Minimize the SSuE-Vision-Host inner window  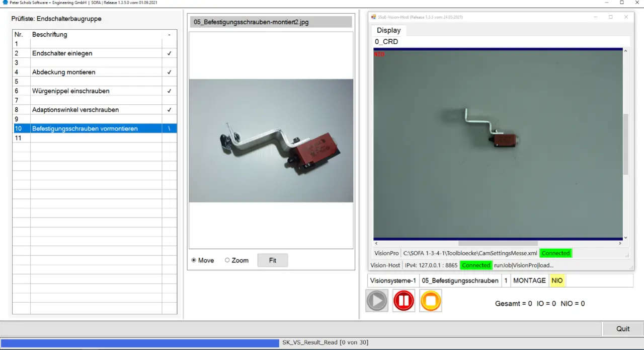coord(596,17)
